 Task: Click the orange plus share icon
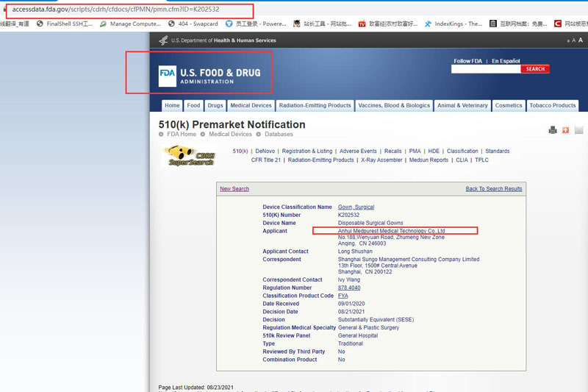point(565,130)
